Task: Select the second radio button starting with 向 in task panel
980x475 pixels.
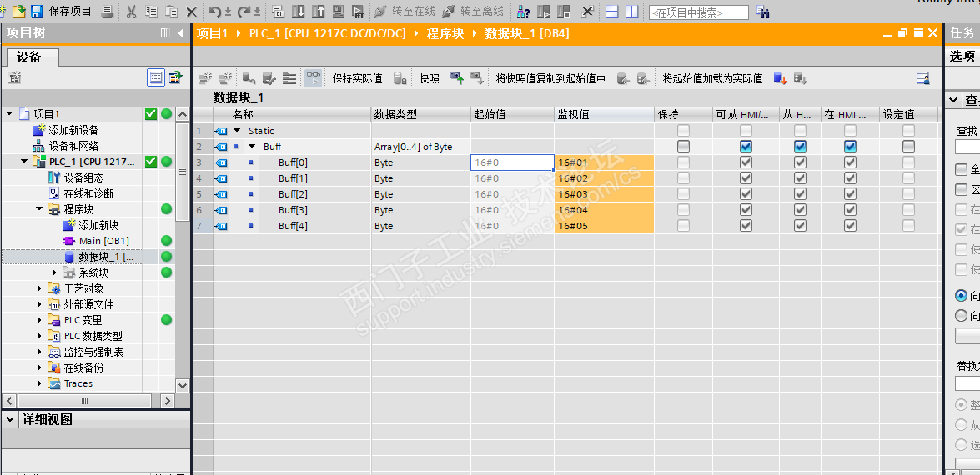Action: click(962, 316)
